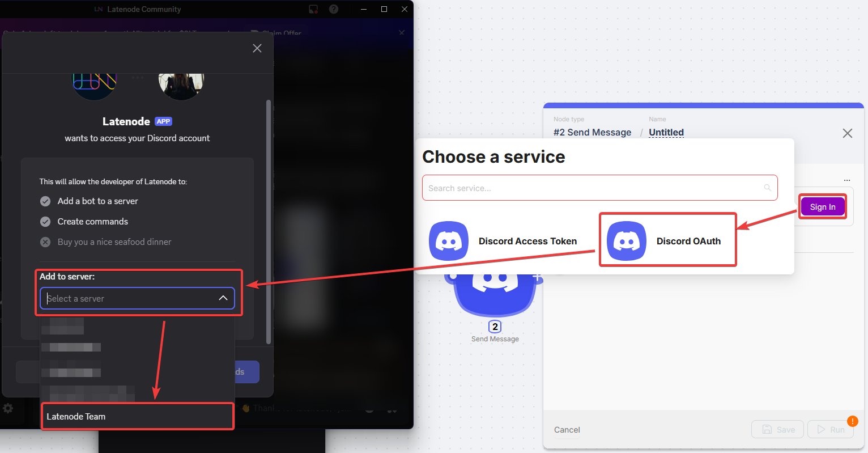Select the Discord OAuth service icon

pyautogui.click(x=626, y=239)
